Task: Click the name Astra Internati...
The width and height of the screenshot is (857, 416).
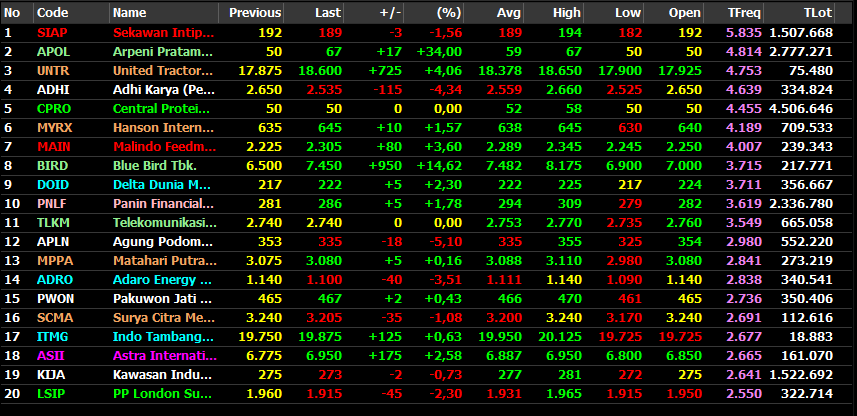Action: coord(165,356)
